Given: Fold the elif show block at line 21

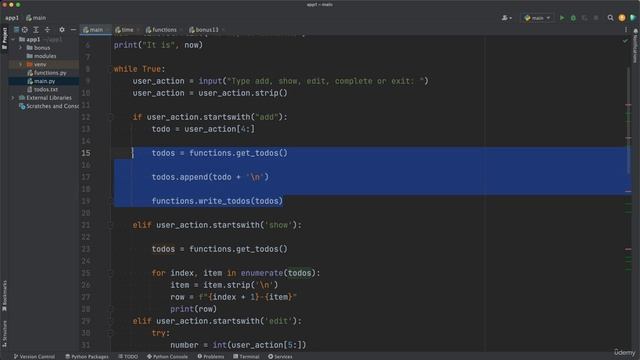Looking at the screenshot, I should point(110,225).
